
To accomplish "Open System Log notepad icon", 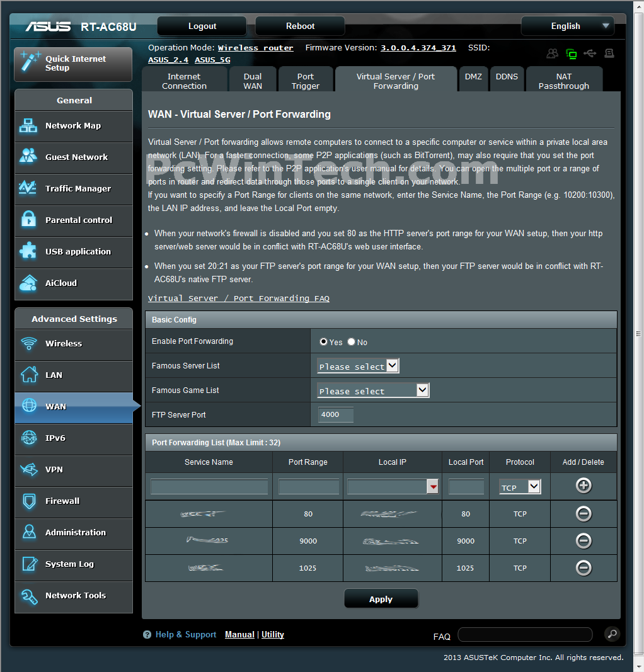I will (x=29, y=564).
